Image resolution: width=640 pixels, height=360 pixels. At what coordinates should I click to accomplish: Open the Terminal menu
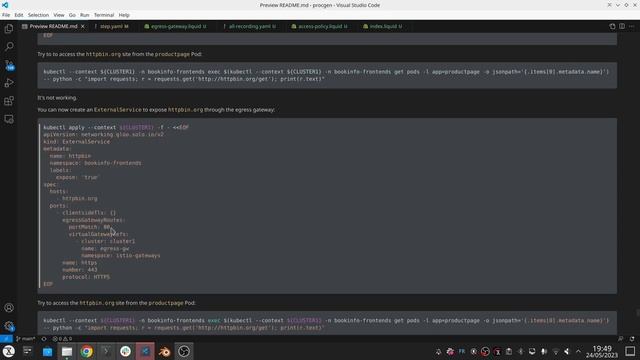[x=104, y=15]
